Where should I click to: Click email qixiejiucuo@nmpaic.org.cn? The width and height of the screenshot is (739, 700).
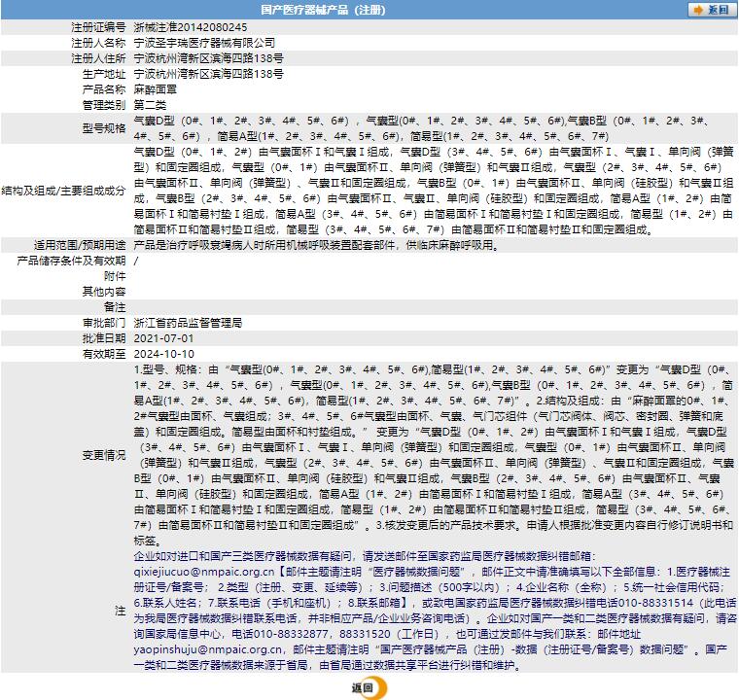coord(203,572)
